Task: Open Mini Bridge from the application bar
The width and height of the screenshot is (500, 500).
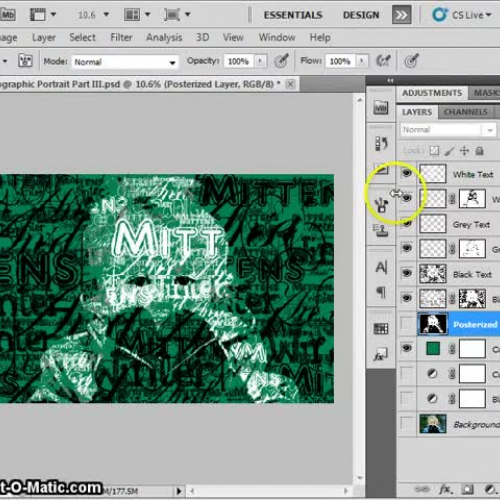Action: [x=7, y=15]
